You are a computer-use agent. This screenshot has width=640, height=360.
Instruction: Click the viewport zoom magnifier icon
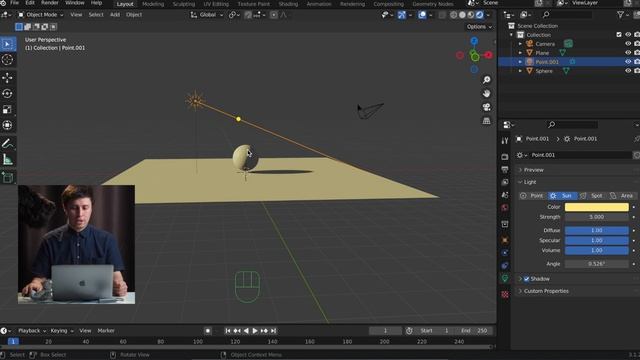coord(487,80)
